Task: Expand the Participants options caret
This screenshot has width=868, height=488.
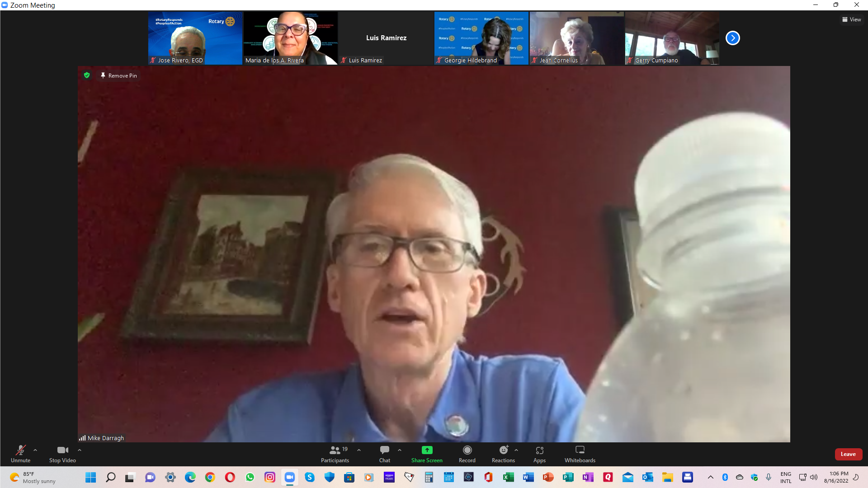Action: (359, 450)
